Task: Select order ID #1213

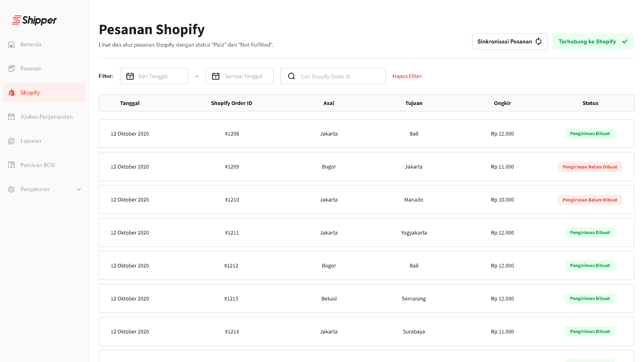Action: (231, 298)
